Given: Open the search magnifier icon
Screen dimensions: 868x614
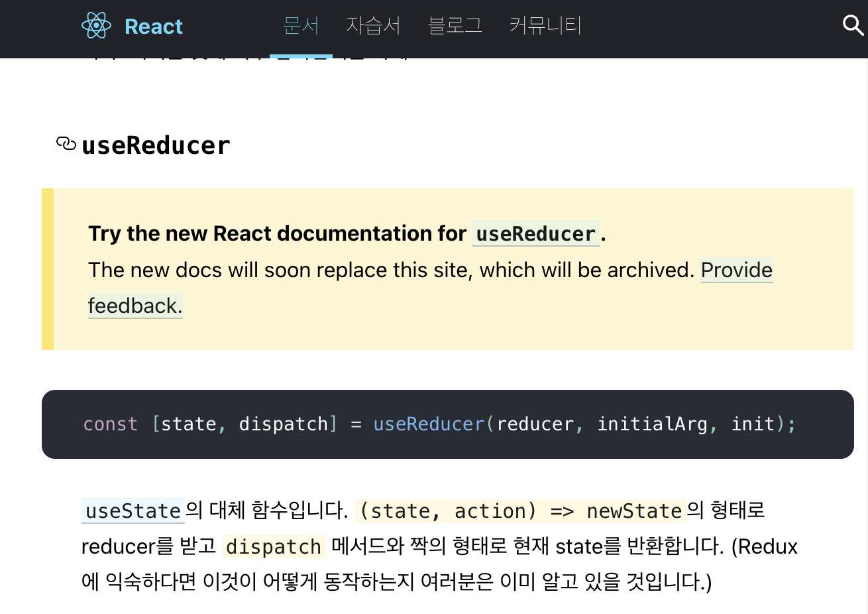Looking at the screenshot, I should [x=853, y=26].
